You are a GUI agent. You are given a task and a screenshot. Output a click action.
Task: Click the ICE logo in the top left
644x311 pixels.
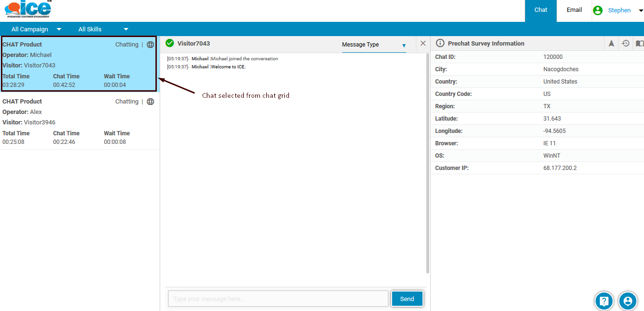click(26, 9)
